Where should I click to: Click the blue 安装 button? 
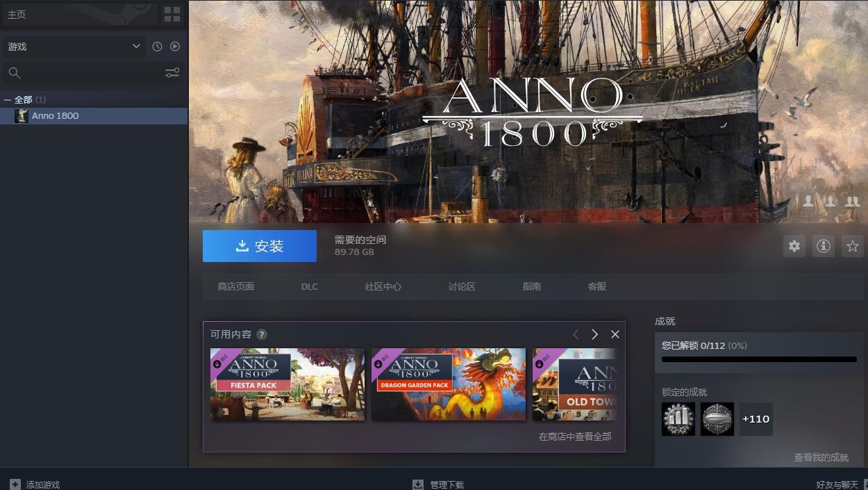click(x=260, y=246)
